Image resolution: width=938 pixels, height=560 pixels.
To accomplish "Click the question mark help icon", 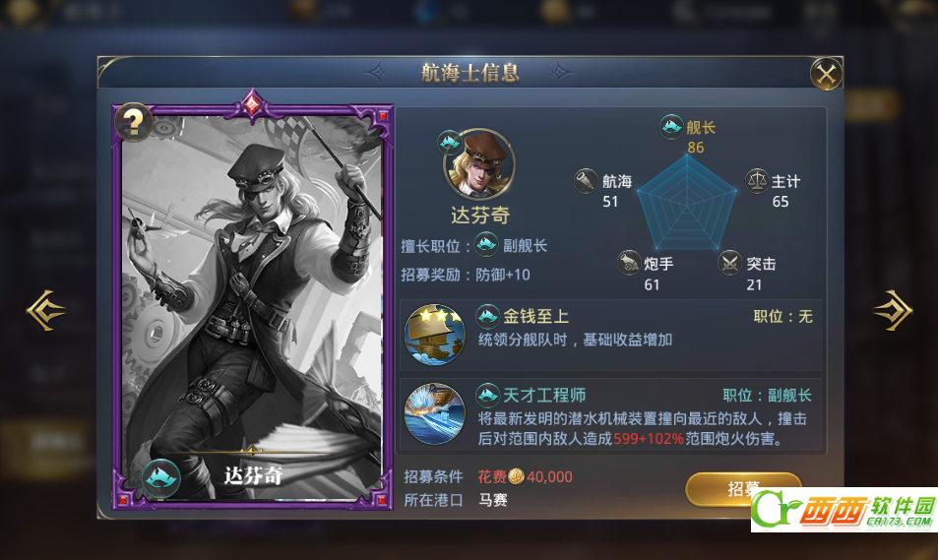I will [x=134, y=122].
